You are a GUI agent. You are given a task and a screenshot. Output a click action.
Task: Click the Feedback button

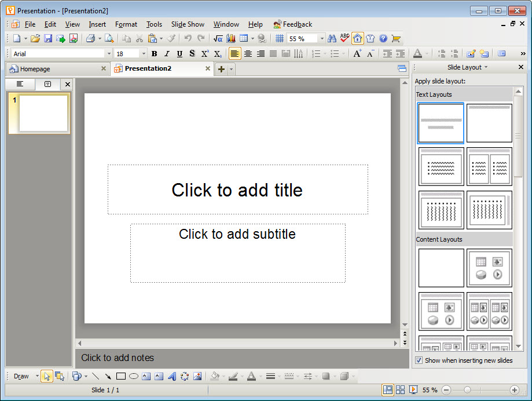click(292, 24)
